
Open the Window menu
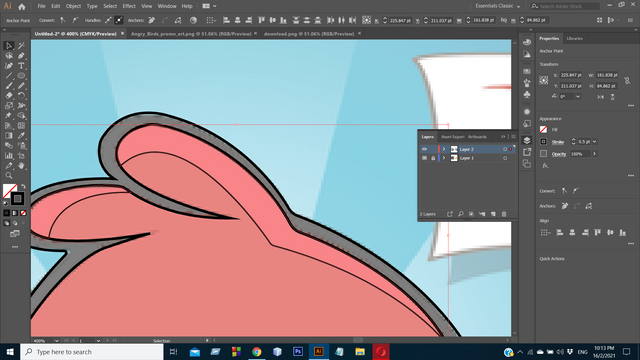(167, 6)
